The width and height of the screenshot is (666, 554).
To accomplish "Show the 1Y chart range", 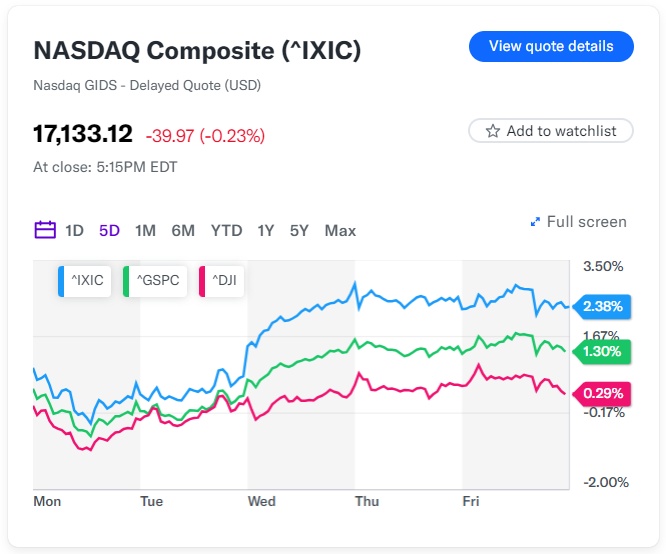I will point(265,231).
